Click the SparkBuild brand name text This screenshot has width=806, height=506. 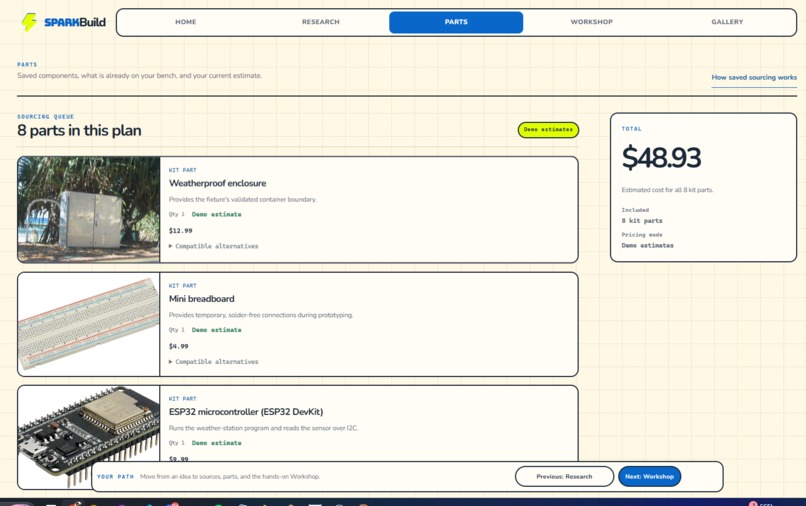point(75,22)
